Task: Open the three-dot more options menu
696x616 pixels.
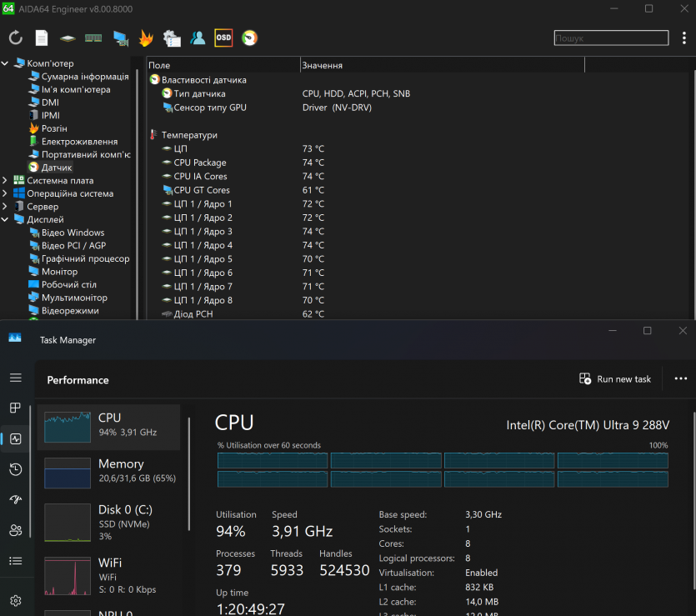Action: (680, 378)
